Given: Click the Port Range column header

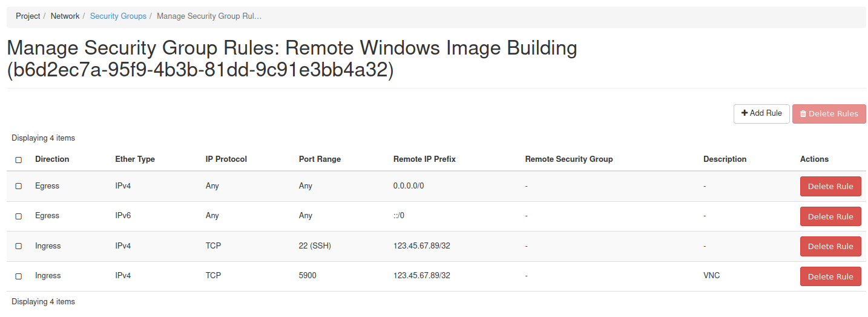Looking at the screenshot, I should pyautogui.click(x=320, y=159).
